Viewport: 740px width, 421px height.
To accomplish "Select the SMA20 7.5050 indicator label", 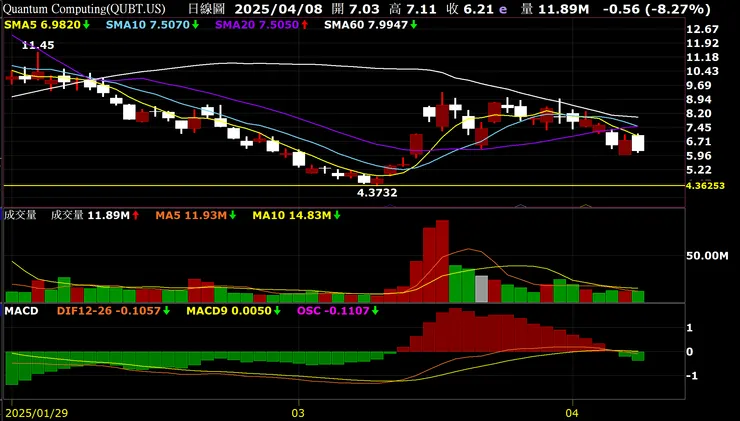I will [257, 25].
